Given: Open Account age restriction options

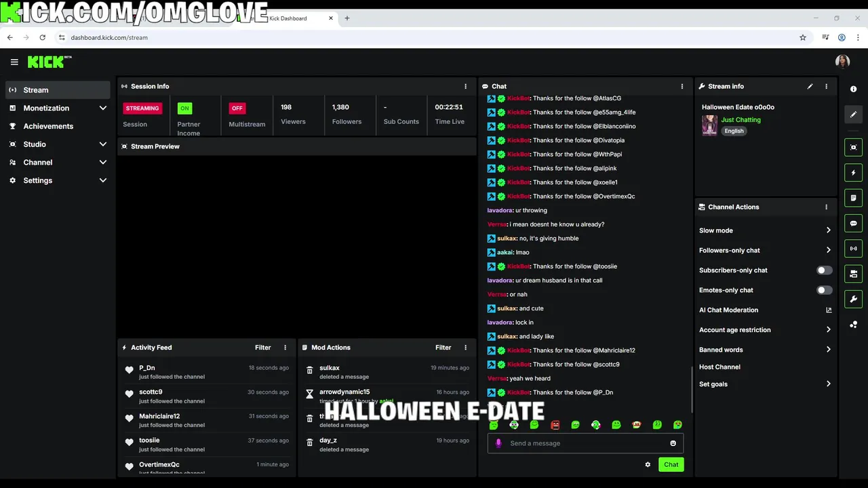Looking at the screenshot, I should point(765,329).
